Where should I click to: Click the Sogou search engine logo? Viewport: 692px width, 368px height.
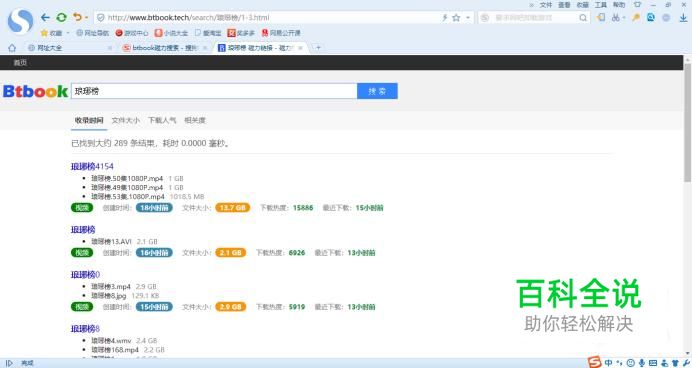485,18
